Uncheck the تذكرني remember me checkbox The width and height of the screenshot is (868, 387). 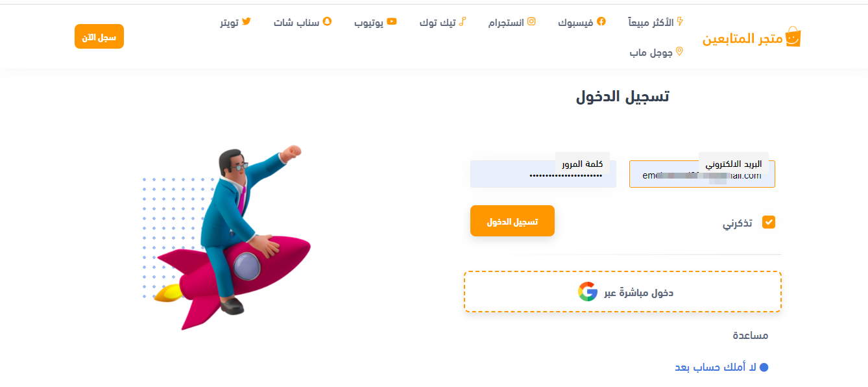point(769,222)
